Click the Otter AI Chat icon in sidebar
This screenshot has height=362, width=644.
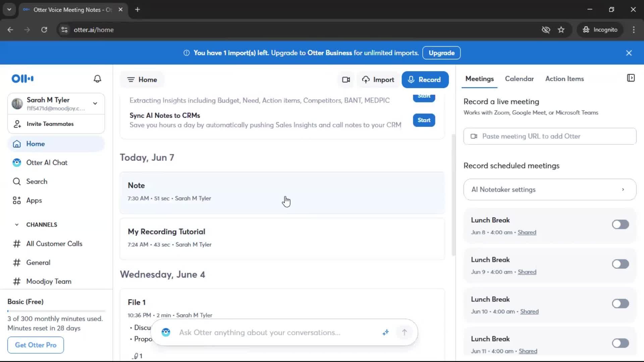[x=17, y=163]
